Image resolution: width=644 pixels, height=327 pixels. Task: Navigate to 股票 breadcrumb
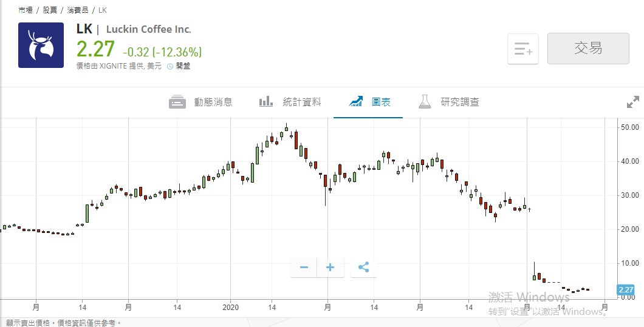click(50, 10)
